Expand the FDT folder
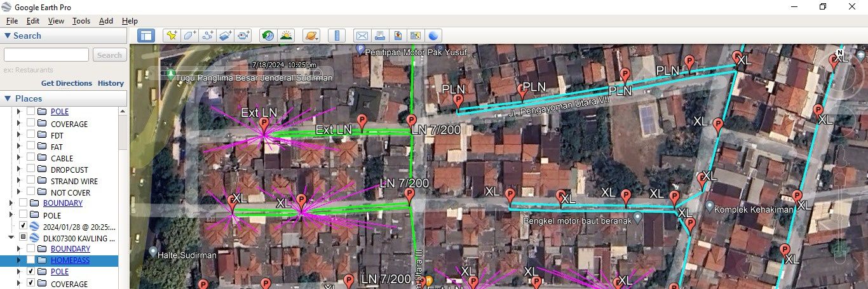 click(x=19, y=135)
